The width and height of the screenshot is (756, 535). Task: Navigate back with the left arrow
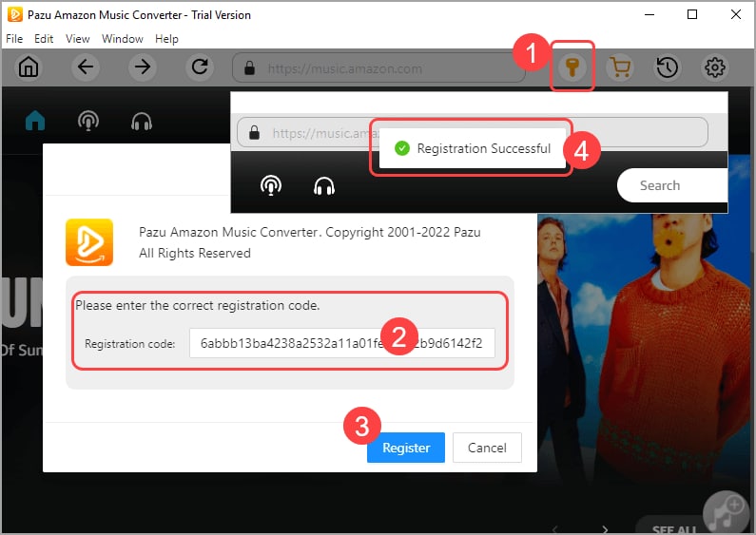[x=86, y=67]
